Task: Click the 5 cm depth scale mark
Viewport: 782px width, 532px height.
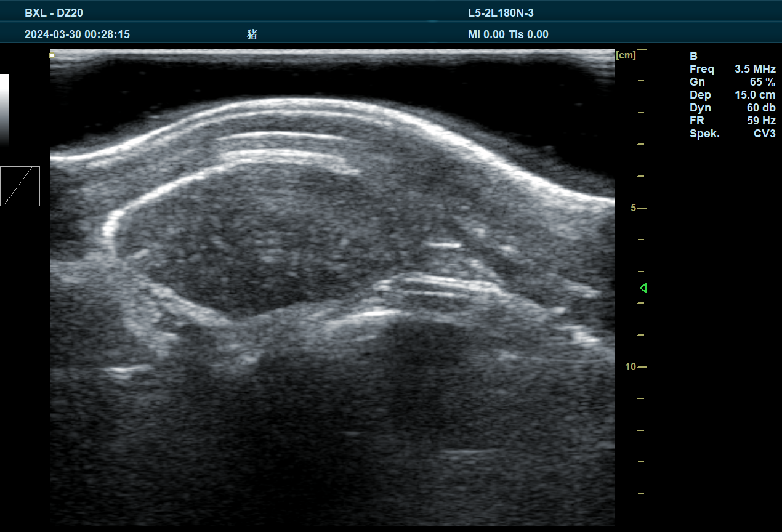Action: coord(639,208)
